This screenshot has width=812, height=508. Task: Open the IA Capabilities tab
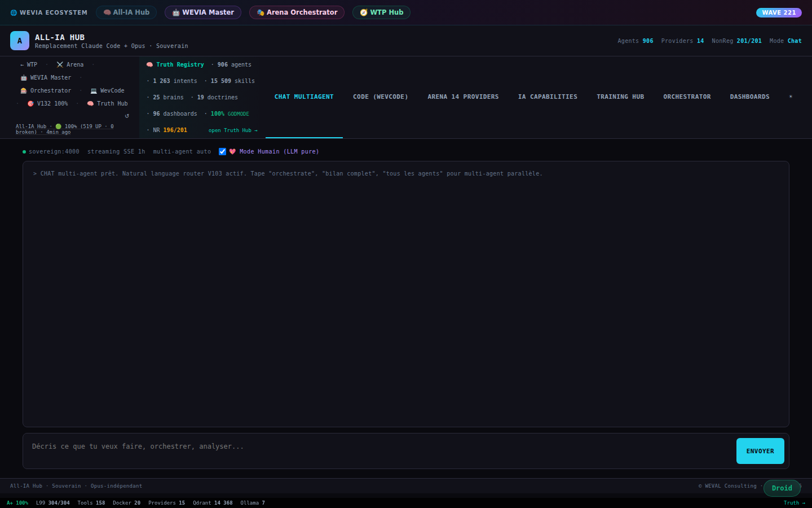coord(548,97)
